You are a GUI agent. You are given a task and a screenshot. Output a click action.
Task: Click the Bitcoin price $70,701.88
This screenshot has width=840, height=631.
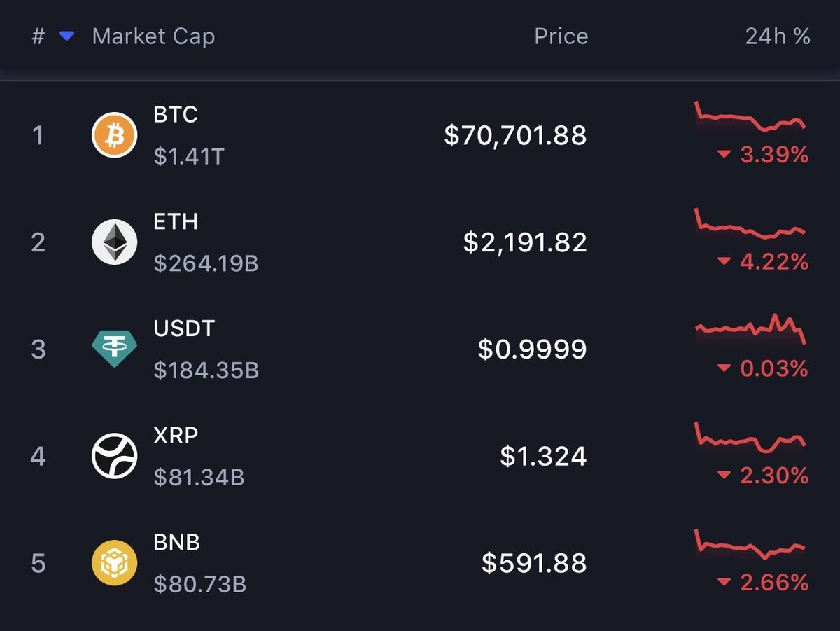coord(515,134)
